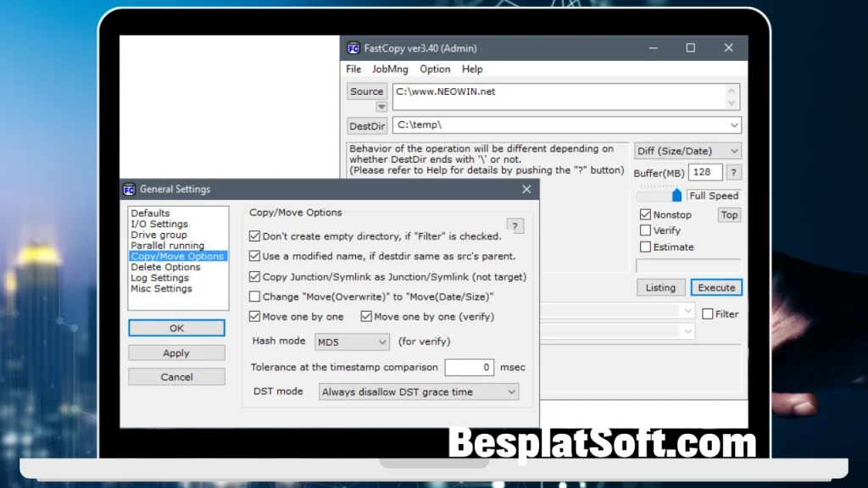The width and height of the screenshot is (868, 488).
Task: Enable the Estimate checkbox
Action: click(646, 247)
